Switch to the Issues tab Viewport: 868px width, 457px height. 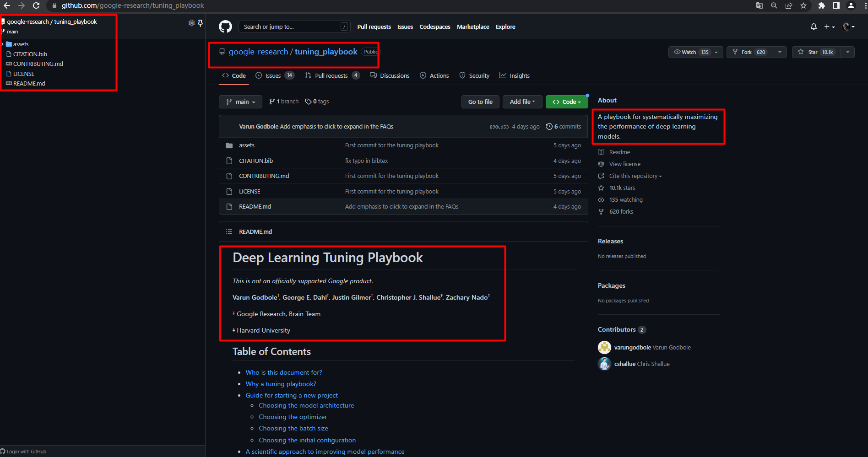pyautogui.click(x=275, y=75)
